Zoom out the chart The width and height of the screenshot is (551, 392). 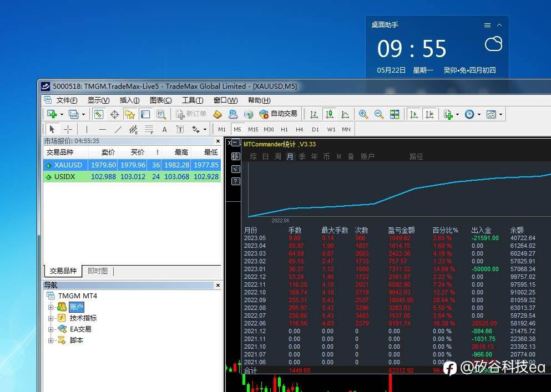click(x=379, y=114)
